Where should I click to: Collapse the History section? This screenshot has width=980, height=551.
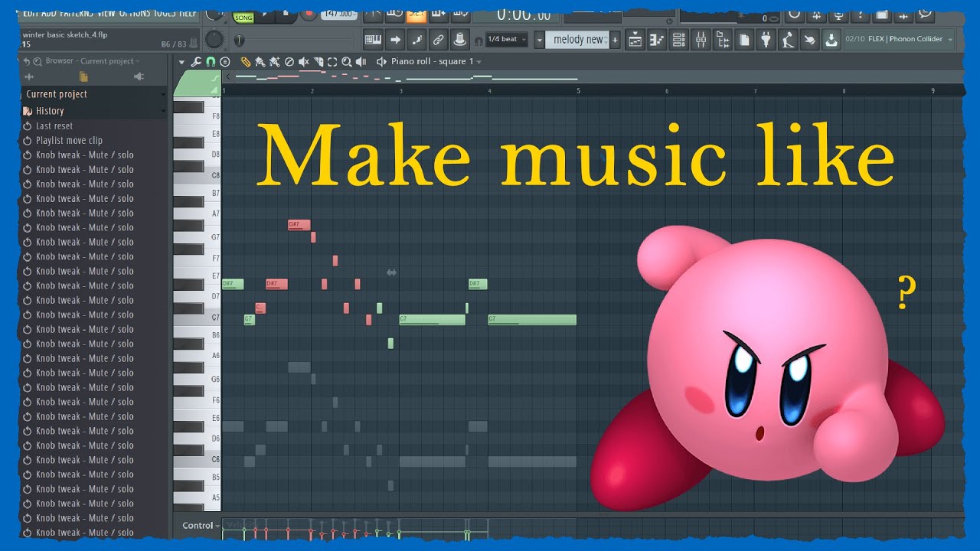click(163, 111)
